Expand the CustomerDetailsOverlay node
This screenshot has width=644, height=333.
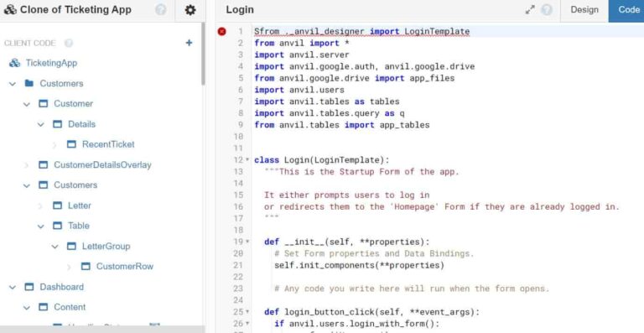[x=27, y=165]
